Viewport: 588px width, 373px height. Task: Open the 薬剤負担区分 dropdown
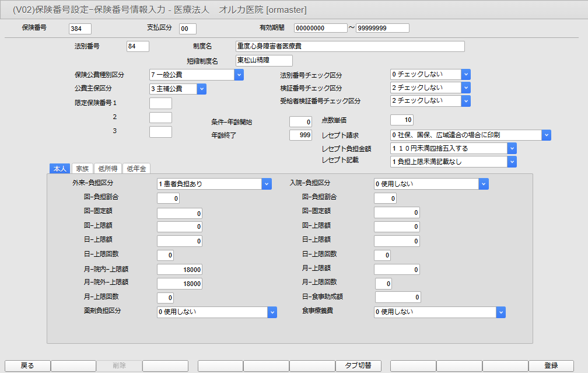click(272, 312)
